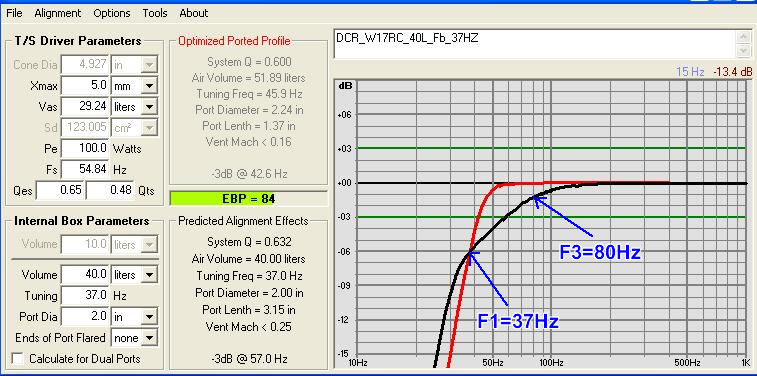This screenshot has height=376, width=757.
Task: Click the Cone Dia field
Action: (85, 65)
